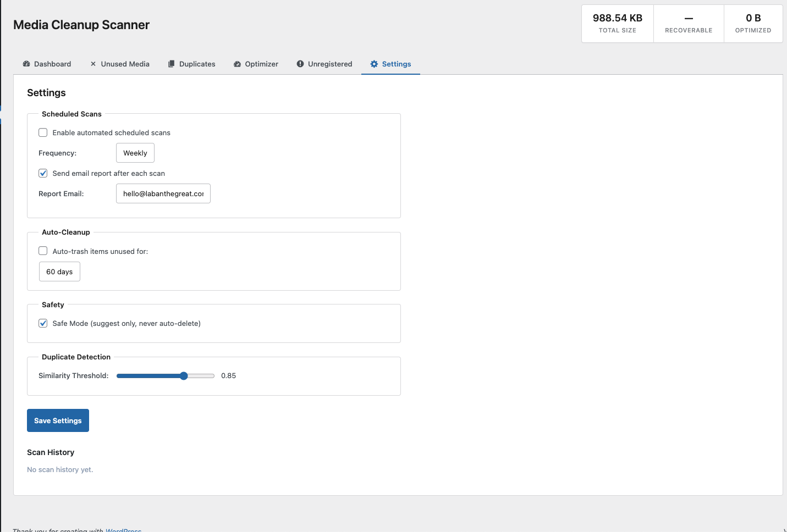
Task: Click the Save Settings button
Action: click(x=58, y=420)
